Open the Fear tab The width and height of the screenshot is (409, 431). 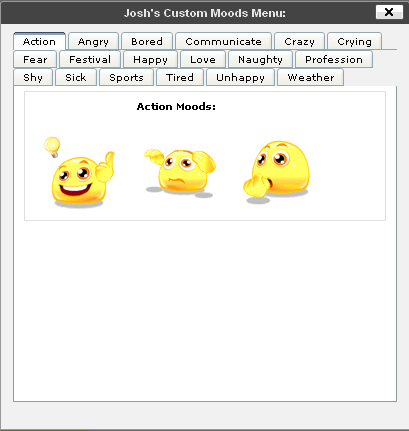click(35, 59)
